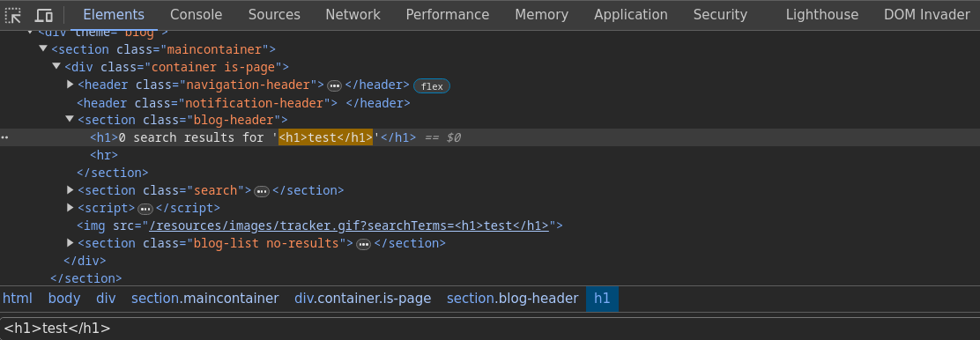Screen dimensions: 980x340
Task: Click the ellipsis in navigation-header element
Action: pyautogui.click(x=334, y=85)
